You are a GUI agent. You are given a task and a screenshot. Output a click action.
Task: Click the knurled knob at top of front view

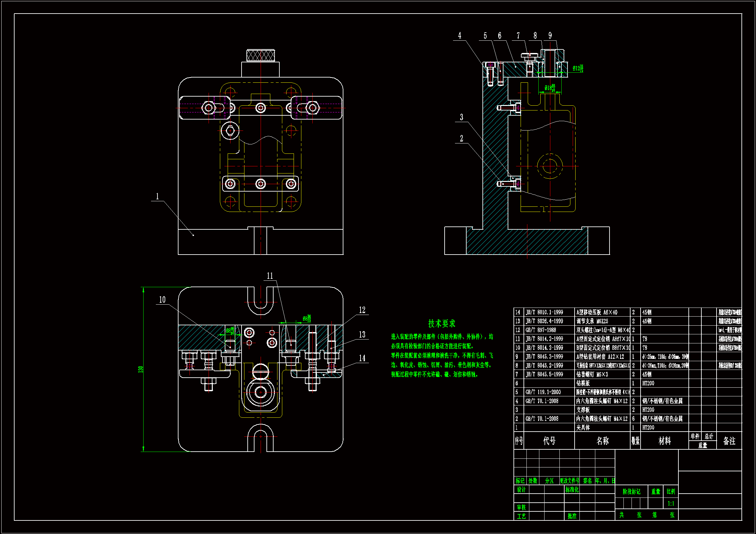point(260,55)
